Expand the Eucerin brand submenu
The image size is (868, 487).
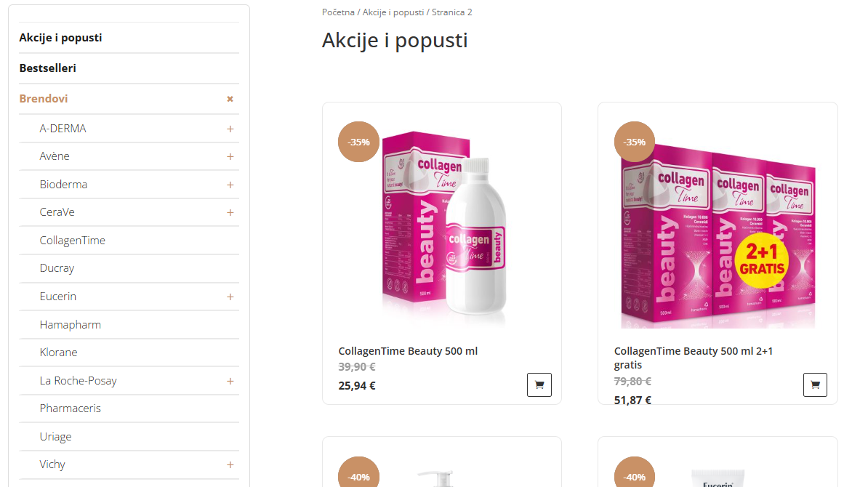230,297
